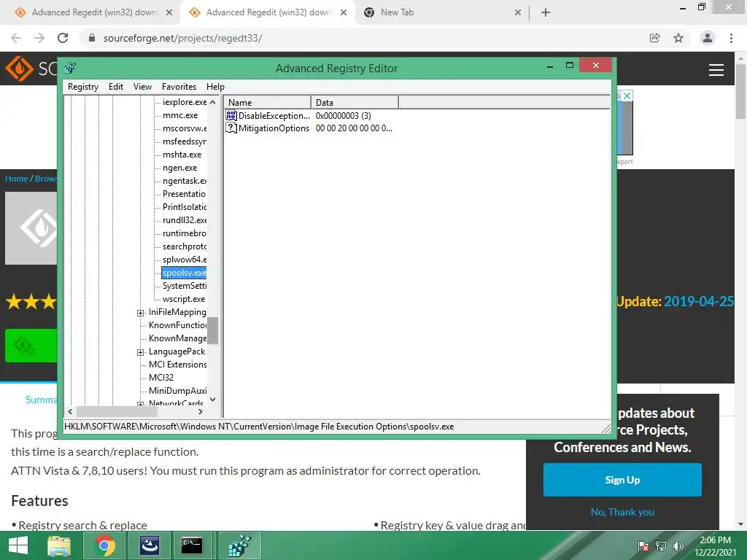The height and width of the screenshot is (560, 747).
Task: Select the DisableException value icon
Action: point(231,115)
